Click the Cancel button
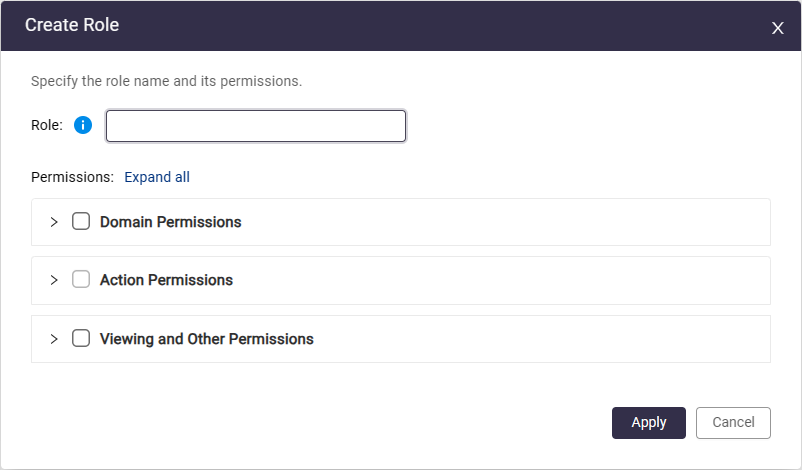 [733, 423]
